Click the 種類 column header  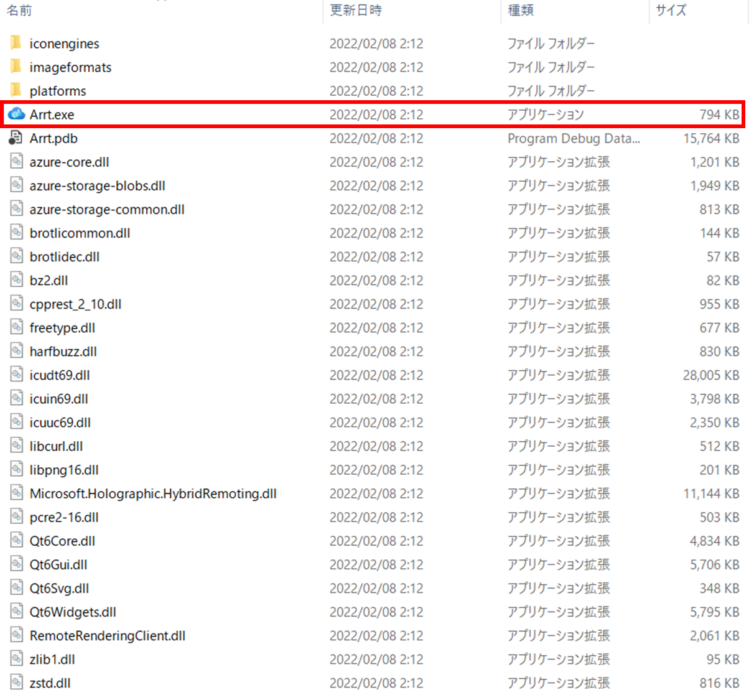(521, 11)
